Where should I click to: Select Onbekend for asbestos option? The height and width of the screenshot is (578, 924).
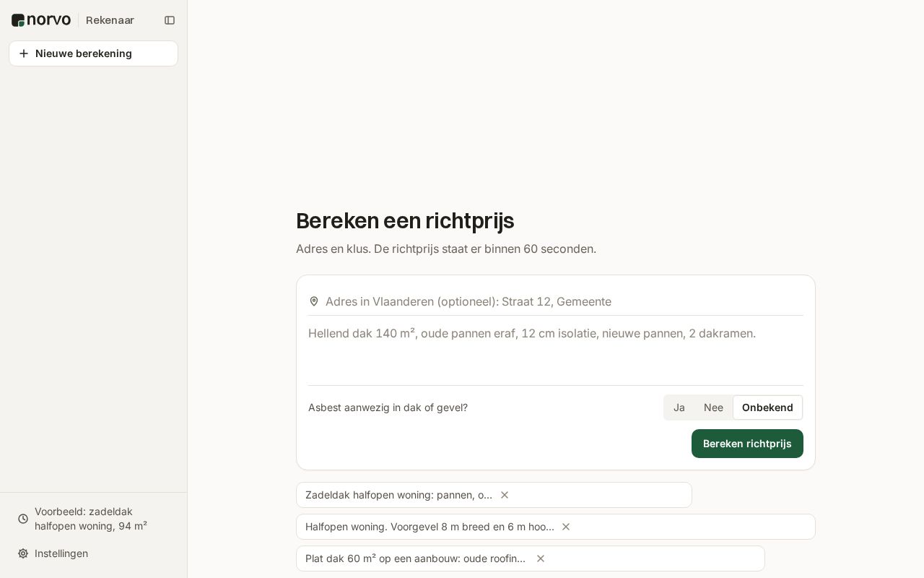(767, 407)
